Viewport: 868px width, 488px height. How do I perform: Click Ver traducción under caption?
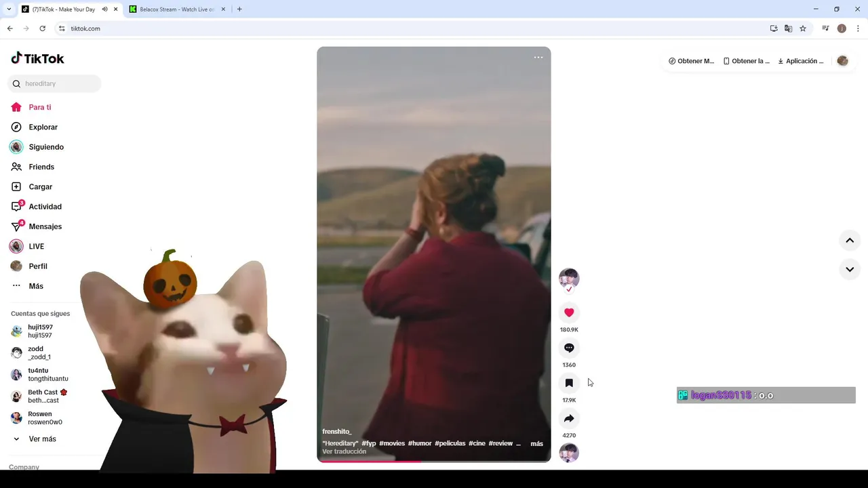coord(344,451)
